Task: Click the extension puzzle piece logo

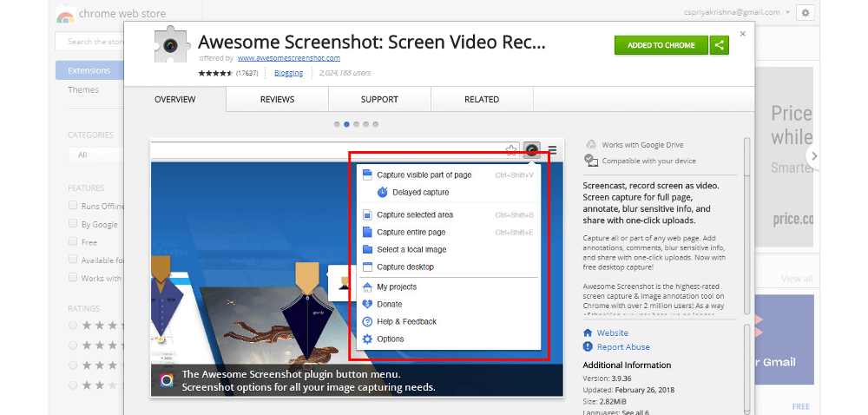Action: 170,46
